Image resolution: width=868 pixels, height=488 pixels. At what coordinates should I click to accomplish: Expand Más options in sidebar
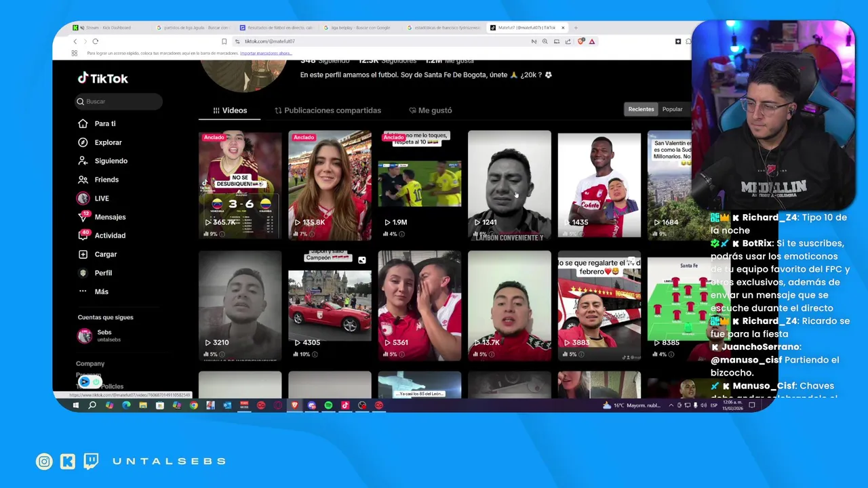pos(93,291)
